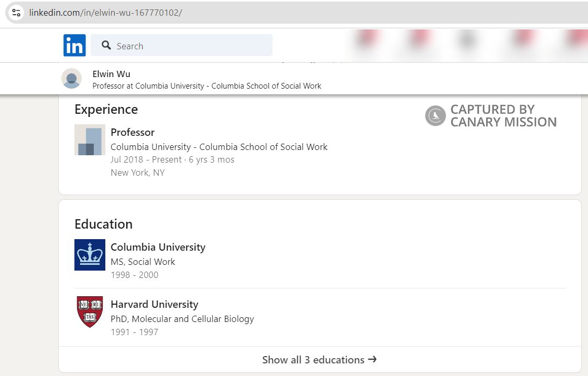This screenshot has height=376, width=588.
Task: Click the Columbia University crown crest logo
Action: pos(90,255)
